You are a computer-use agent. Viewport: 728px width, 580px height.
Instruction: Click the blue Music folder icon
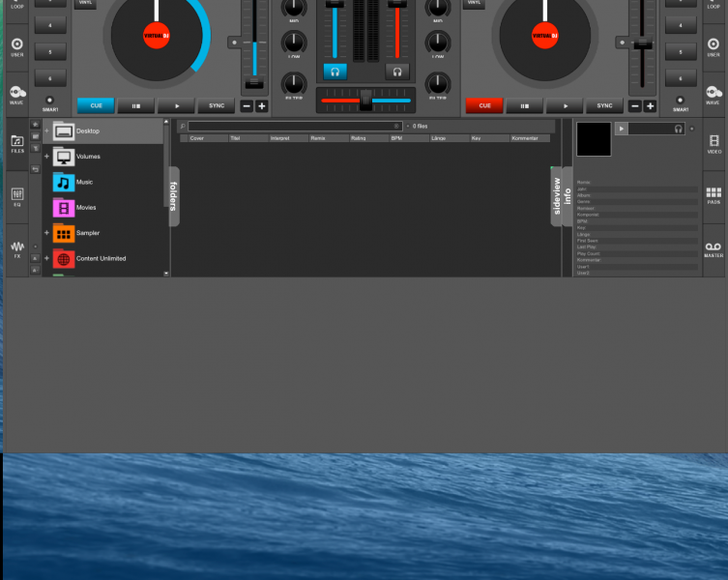[64, 182]
